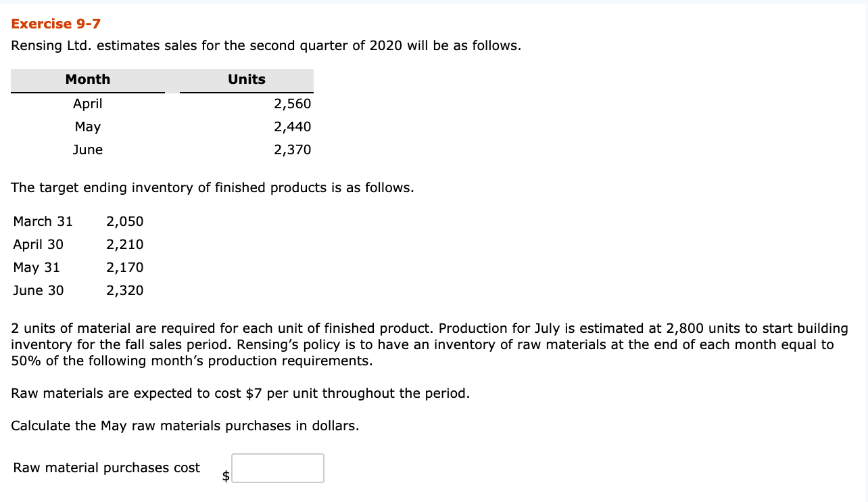Select the May 31 inventory label
The height and width of the screenshot is (502, 868).
(37, 267)
